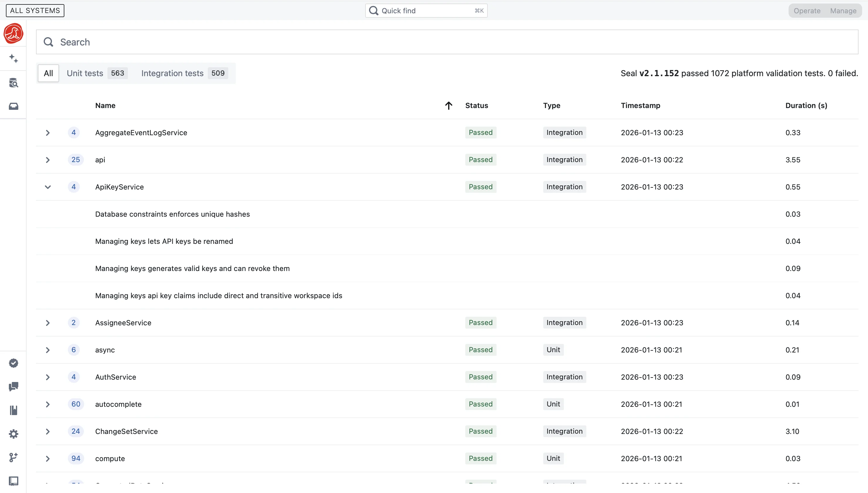This screenshot has width=868, height=493.
Task: Expand the AggregateEventLogService row
Action: click(x=48, y=133)
